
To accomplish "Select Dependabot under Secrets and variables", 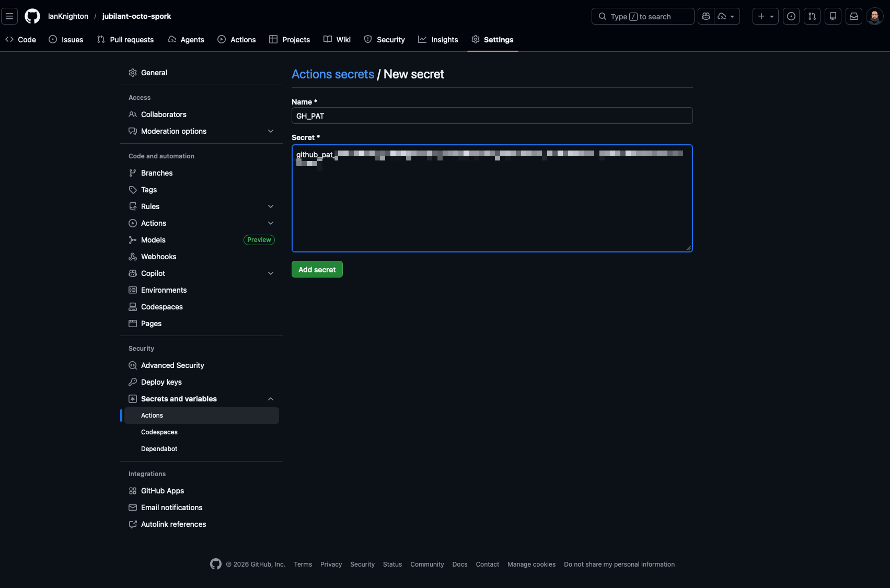I will pyautogui.click(x=202, y=449).
